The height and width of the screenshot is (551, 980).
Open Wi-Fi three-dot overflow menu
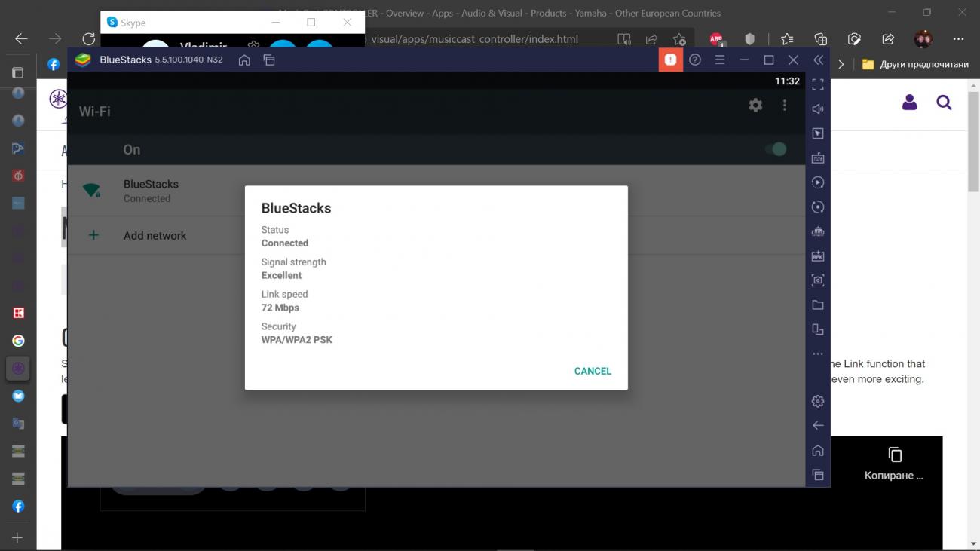click(x=785, y=106)
